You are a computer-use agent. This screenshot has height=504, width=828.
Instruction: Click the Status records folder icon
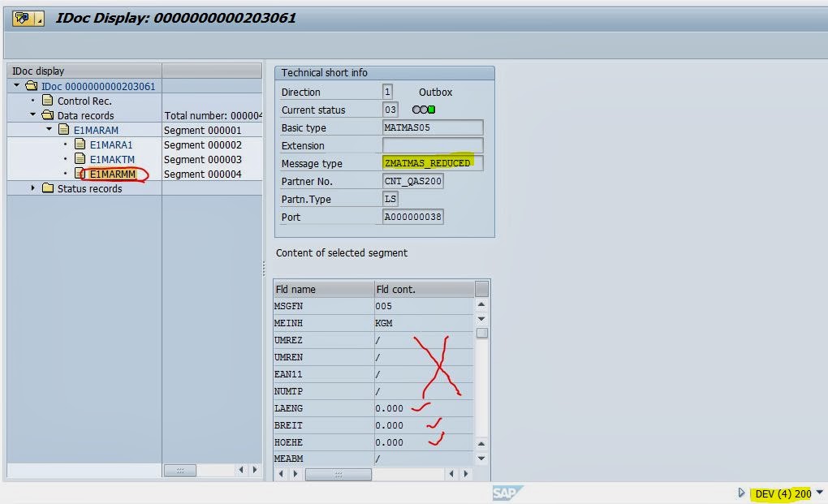click(x=48, y=187)
